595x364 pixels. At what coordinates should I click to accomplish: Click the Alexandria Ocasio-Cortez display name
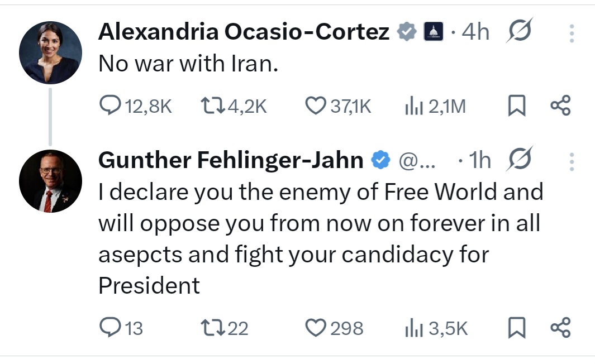(244, 32)
